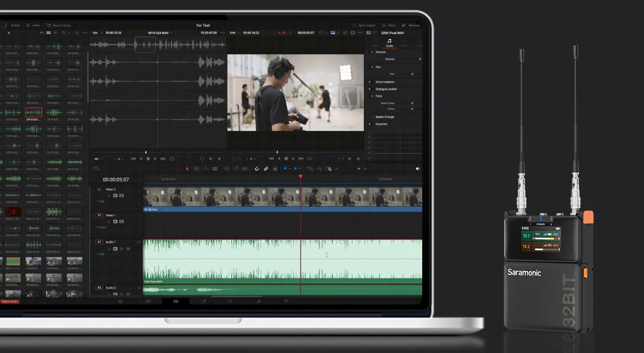This screenshot has width=644, height=353.
Task: Open the Sound Library panel
Action: click(x=59, y=26)
